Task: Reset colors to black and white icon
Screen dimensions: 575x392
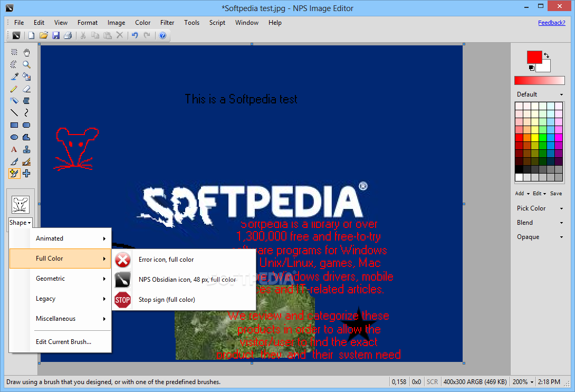Action: [532, 68]
